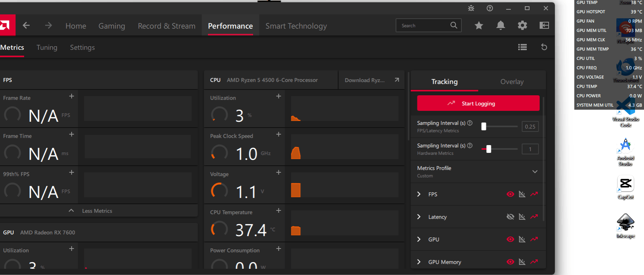
Task: Click Hardware Metrics sampling interval slider handle
Action: [489, 149]
